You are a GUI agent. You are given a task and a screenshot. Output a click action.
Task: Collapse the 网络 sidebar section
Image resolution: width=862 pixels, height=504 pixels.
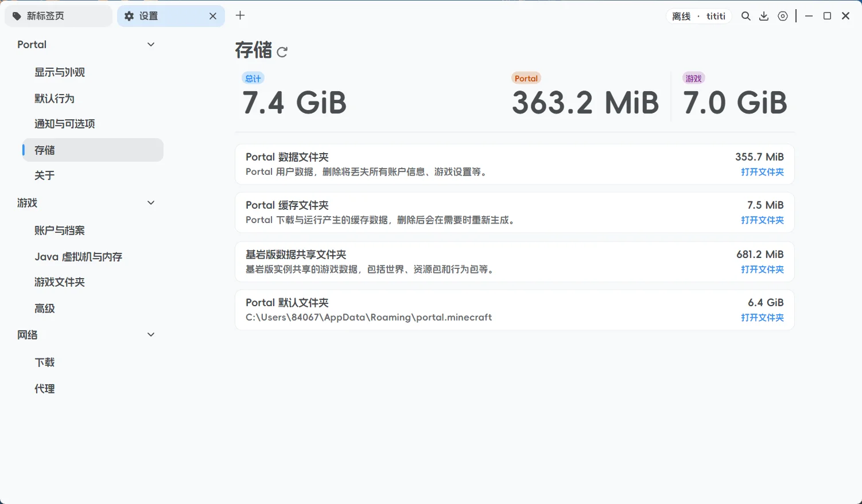tap(151, 335)
